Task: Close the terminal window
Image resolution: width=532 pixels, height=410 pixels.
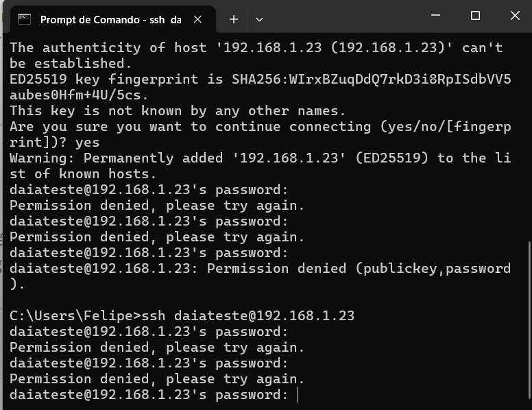Action: click(515, 15)
